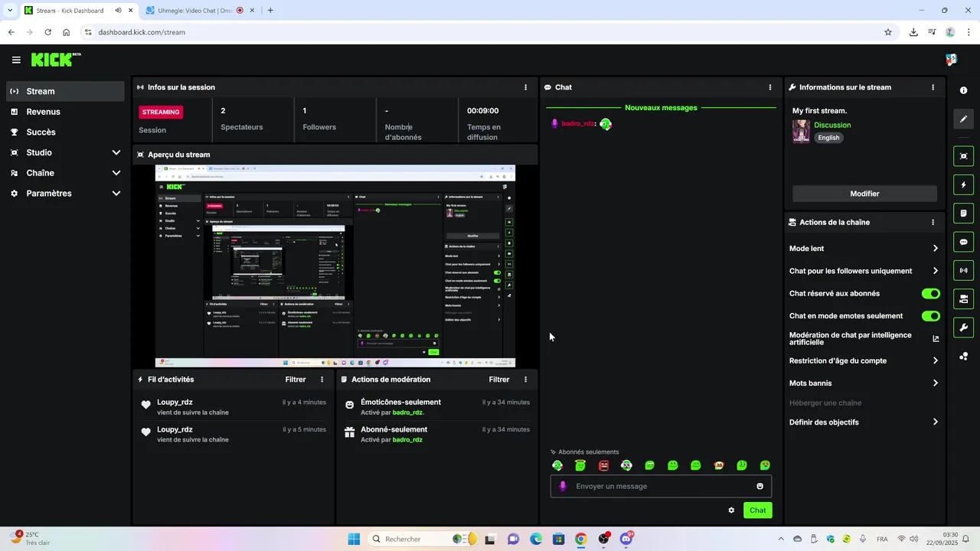
Task: Open Mots bannis settings arrow
Action: (x=936, y=383)
